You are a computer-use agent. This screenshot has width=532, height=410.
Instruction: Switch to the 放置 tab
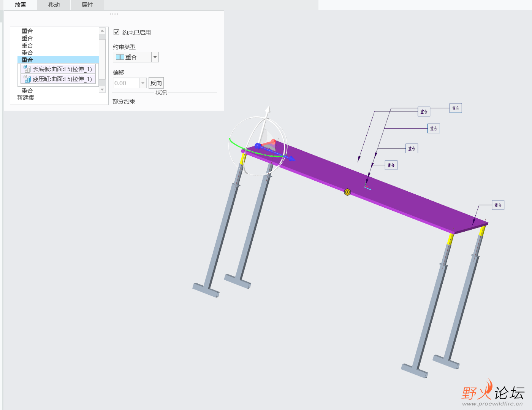click(21, 5)
